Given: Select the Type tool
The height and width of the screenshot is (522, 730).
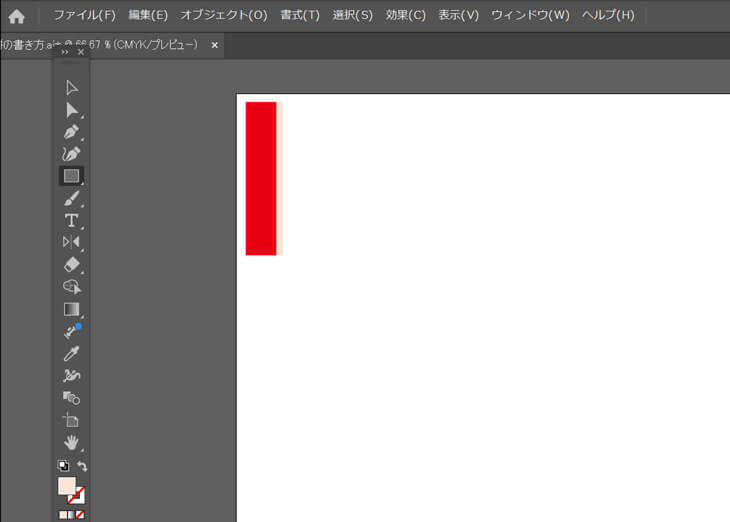Looking at the screenshot, I should (71, 220).
